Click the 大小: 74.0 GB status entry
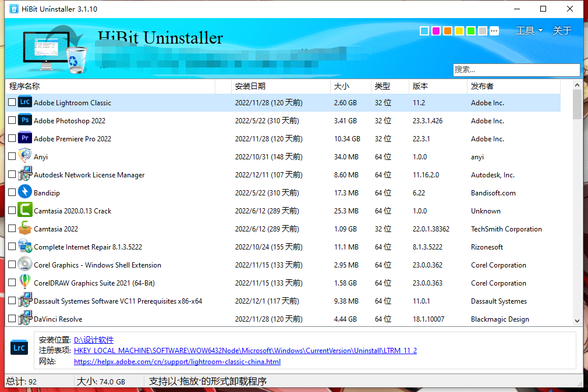588x392 pixels. [x=101, y=382]
